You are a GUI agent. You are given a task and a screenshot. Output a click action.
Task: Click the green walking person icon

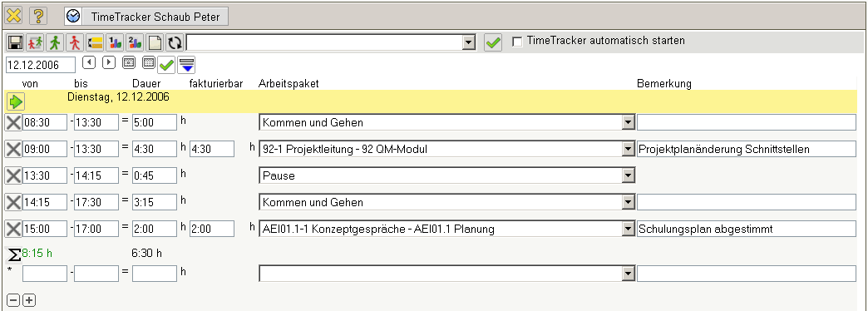pyautogui.click(x=54, y=42)
